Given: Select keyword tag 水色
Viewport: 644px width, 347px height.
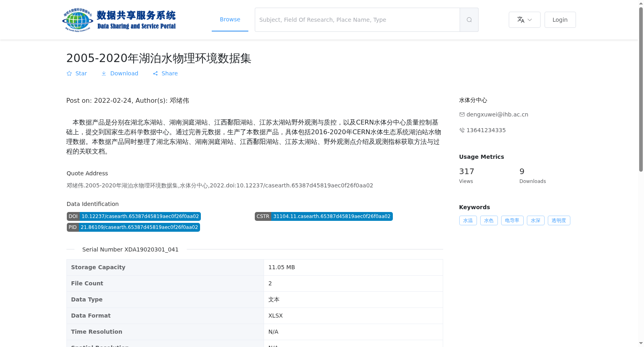Looking at the screenshot, I should 489,220.
